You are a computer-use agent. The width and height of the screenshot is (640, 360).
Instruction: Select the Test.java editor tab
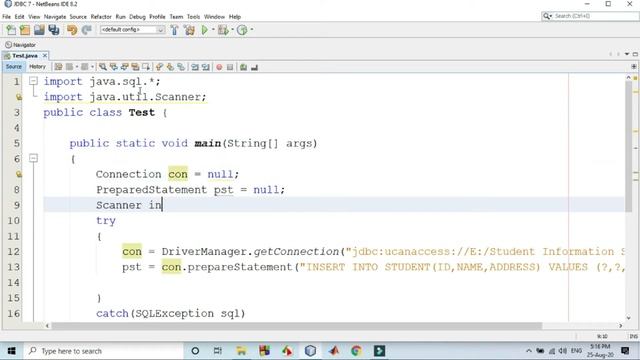(24, 56)
